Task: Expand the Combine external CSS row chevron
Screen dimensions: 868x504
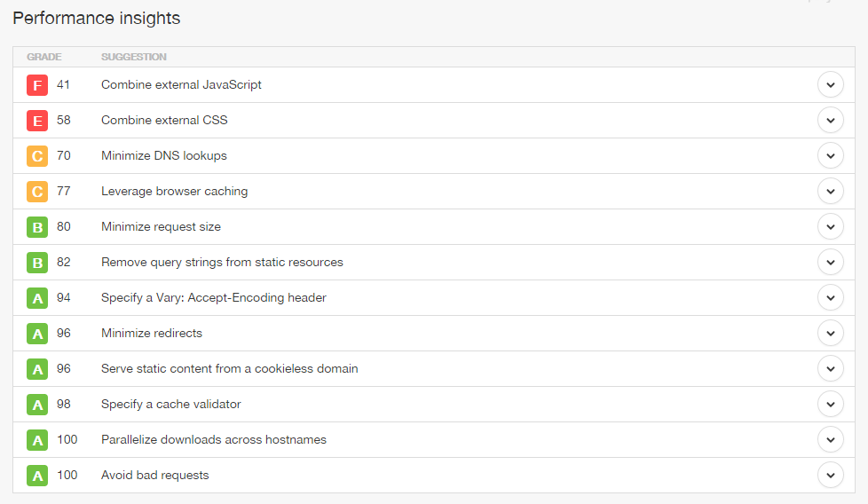Action: click(830, 121)
